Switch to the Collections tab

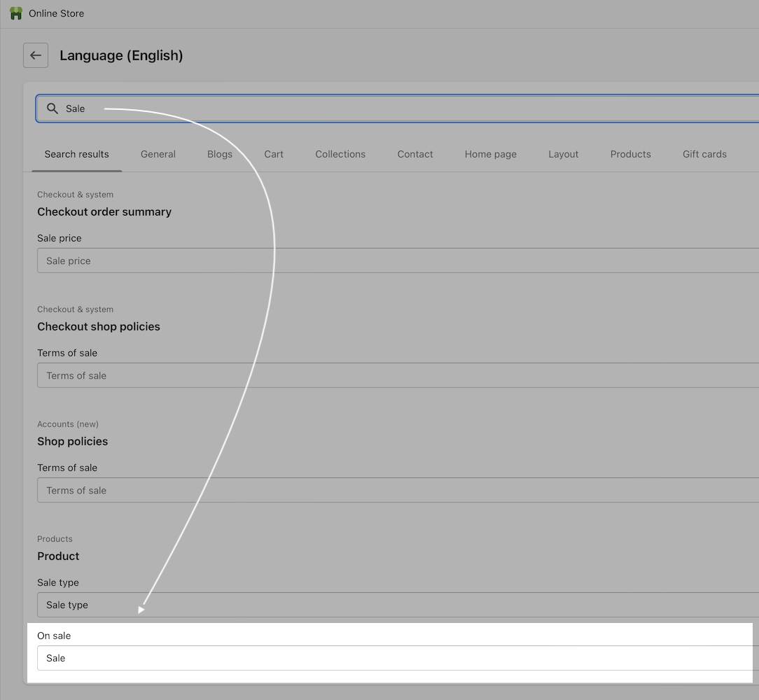340,154
